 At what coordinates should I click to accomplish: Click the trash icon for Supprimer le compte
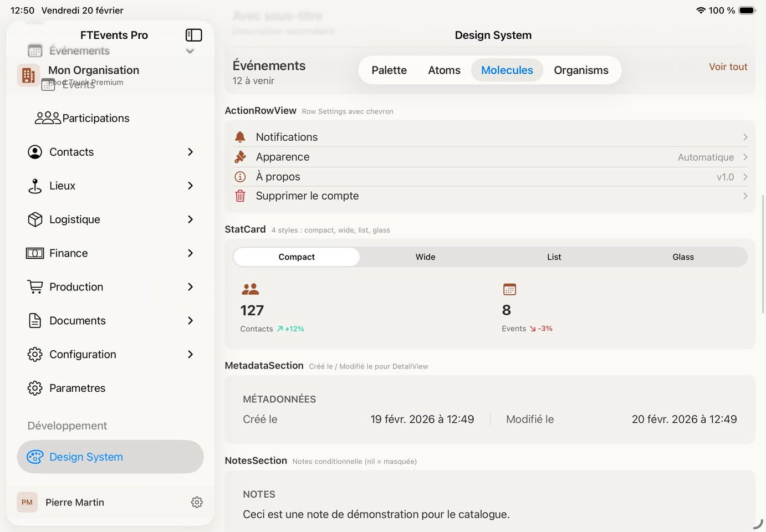tap(240, 196)
